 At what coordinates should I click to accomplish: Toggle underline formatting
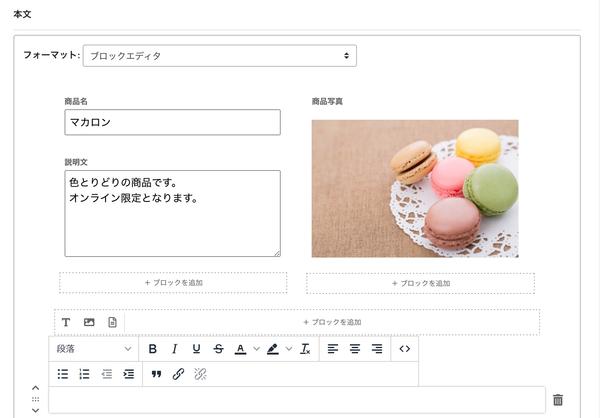196,349
